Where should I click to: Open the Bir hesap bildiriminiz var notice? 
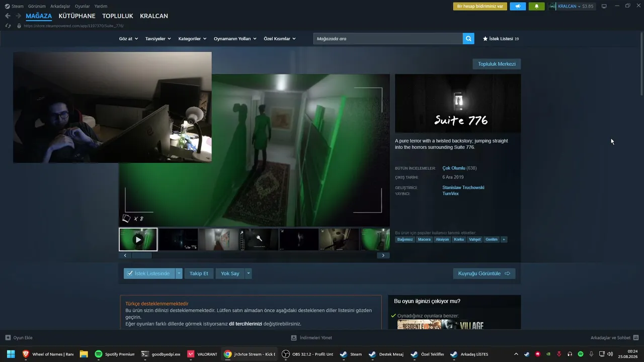(480, 7)
